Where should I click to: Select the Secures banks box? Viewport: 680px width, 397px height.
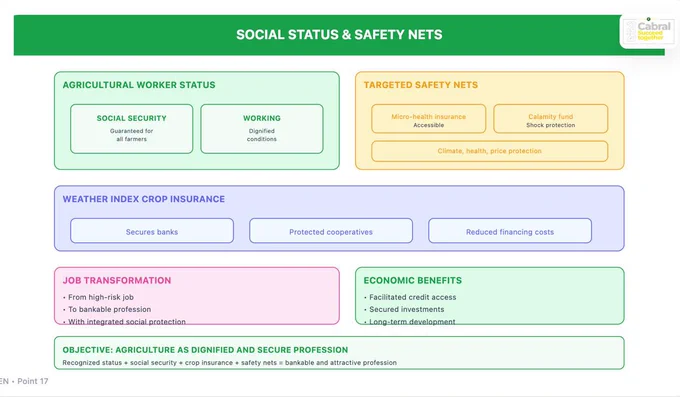coord(152,231)
